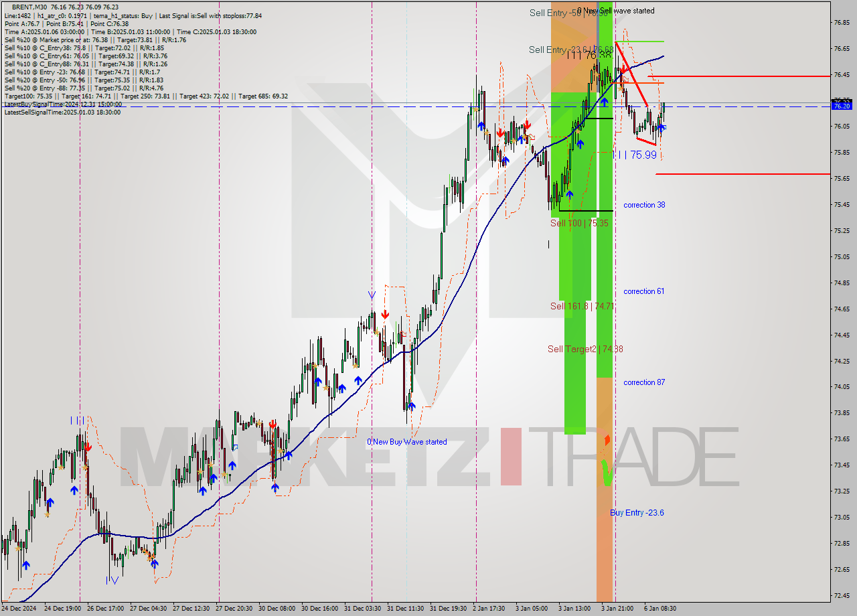Click the 75.65 price axis value
Viewport: 857px width, 616px height.
[842, 179]
